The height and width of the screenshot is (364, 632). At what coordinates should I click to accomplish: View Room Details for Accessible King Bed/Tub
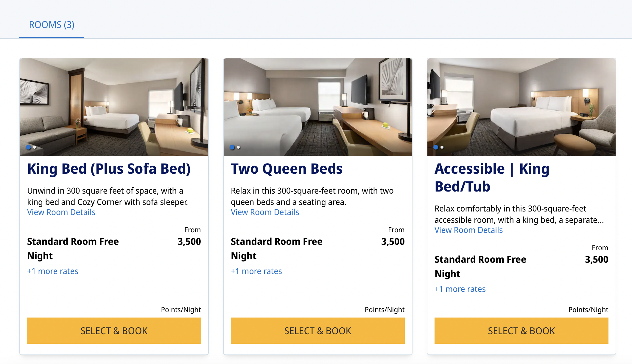point(468,230)
